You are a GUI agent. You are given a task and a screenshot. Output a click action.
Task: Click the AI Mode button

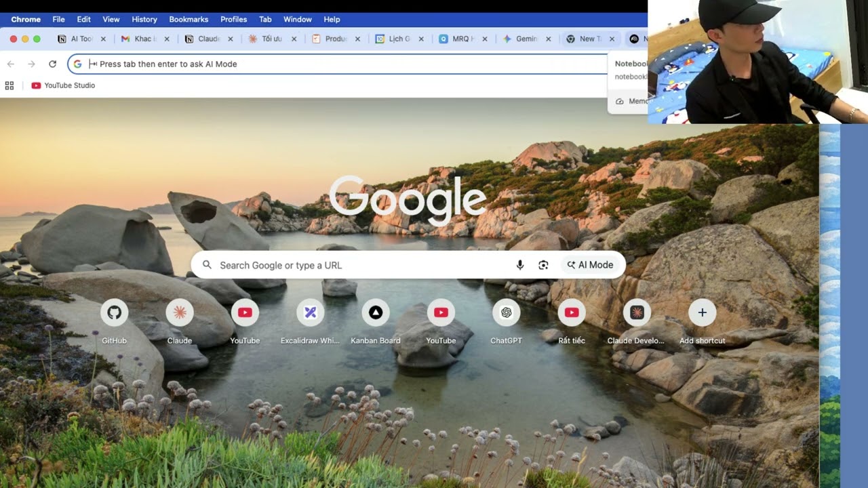590,265
